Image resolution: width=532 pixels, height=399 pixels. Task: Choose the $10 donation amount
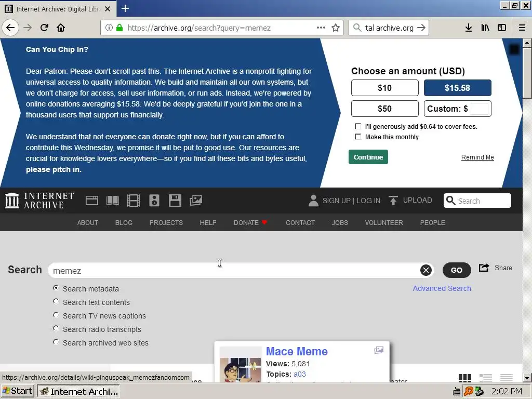tap(385, 88)
